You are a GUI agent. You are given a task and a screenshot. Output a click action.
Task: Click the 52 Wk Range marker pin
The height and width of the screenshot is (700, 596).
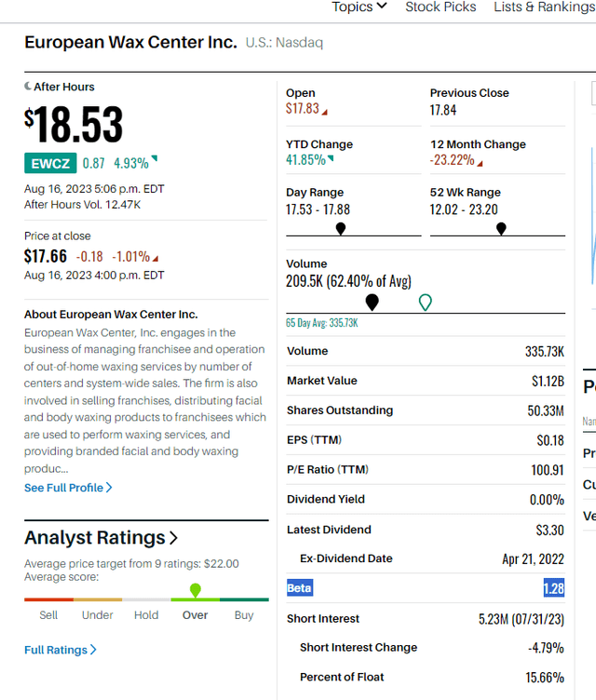(x=501, y=228)
